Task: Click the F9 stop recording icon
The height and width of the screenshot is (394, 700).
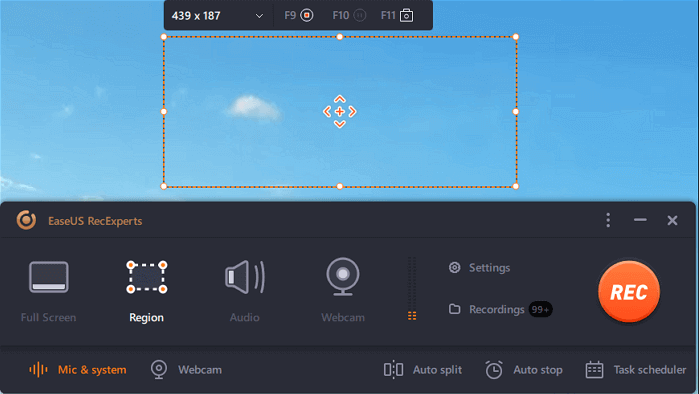Action: (307, 16)
